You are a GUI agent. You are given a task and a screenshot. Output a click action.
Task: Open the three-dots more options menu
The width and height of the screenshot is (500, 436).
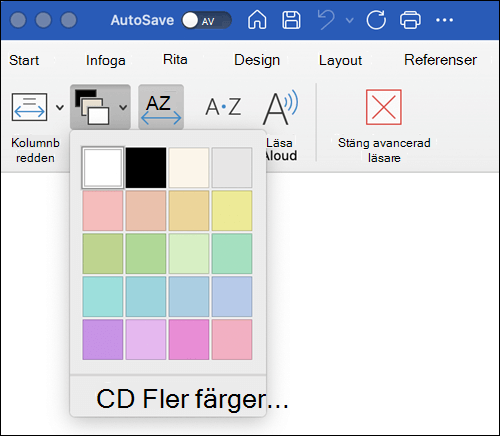[444, 20]
